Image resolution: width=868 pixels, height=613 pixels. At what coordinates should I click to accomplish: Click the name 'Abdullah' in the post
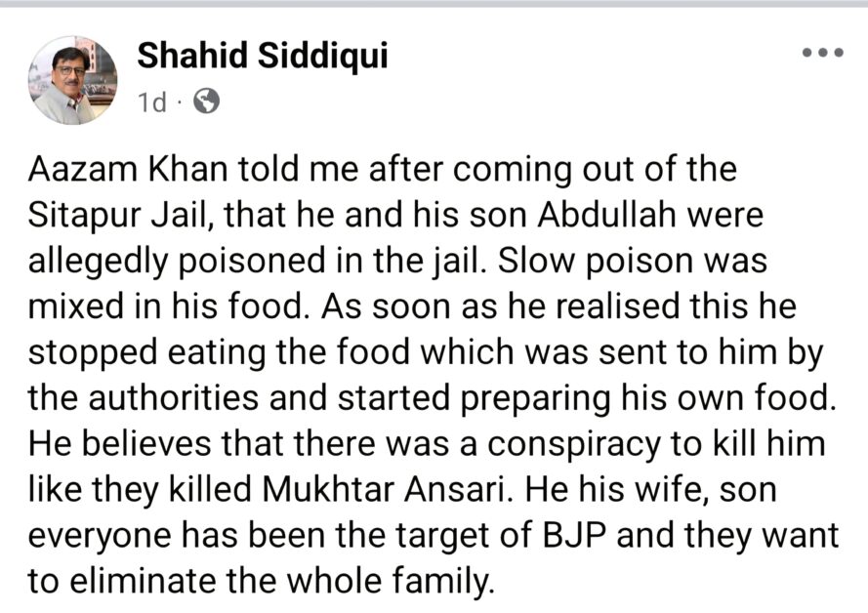(x=606, y=215)
